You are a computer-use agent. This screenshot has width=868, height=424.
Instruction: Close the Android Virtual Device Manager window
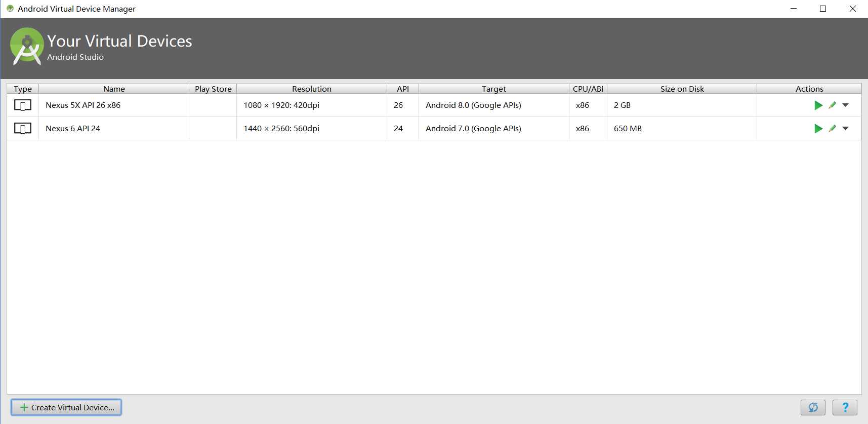[x=853, y=9]
